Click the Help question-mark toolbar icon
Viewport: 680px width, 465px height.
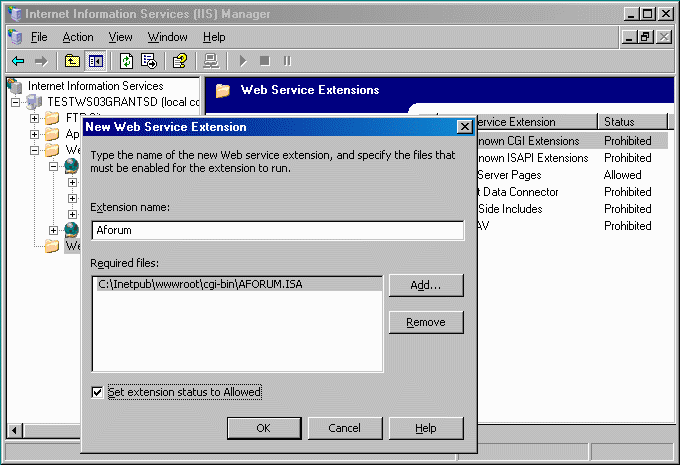[180, 61]
